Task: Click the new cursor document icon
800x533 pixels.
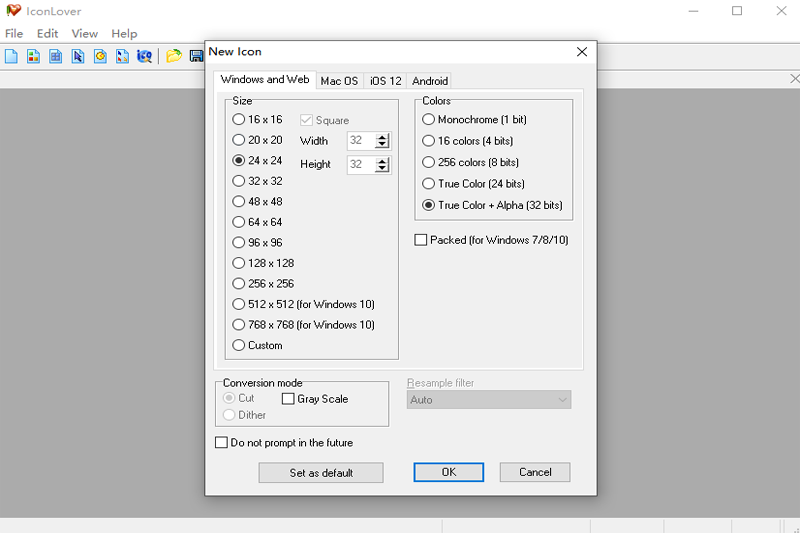Action: tap(78, 56)
